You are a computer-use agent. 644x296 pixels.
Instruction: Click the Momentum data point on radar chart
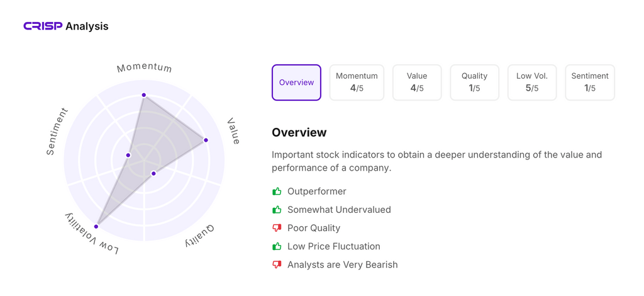point(144,95)
